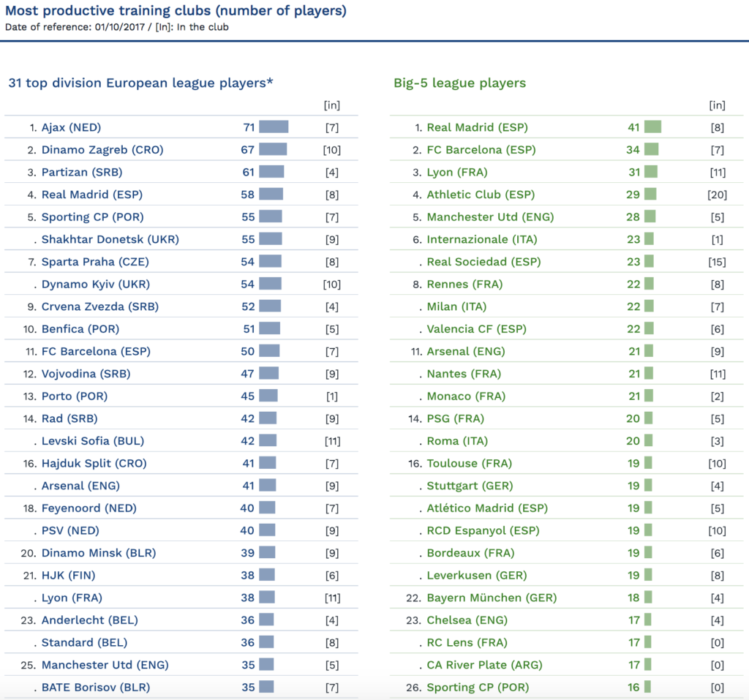Click Vojvodina (SRB)
The height and width of the screenshot is (700, 749).
click(x=86, y=374)
